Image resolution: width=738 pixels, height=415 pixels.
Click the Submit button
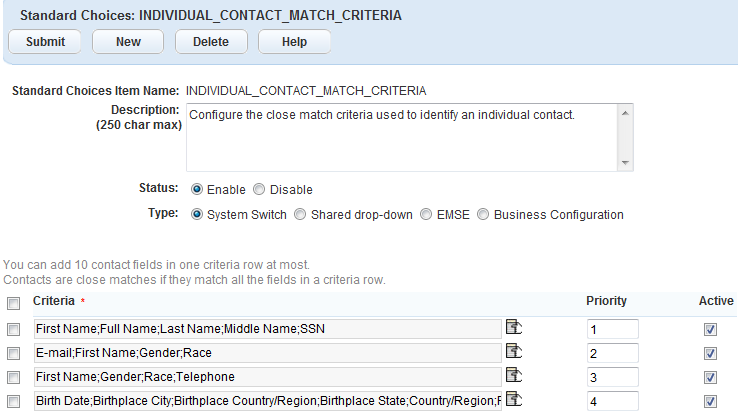pos(45,42)
